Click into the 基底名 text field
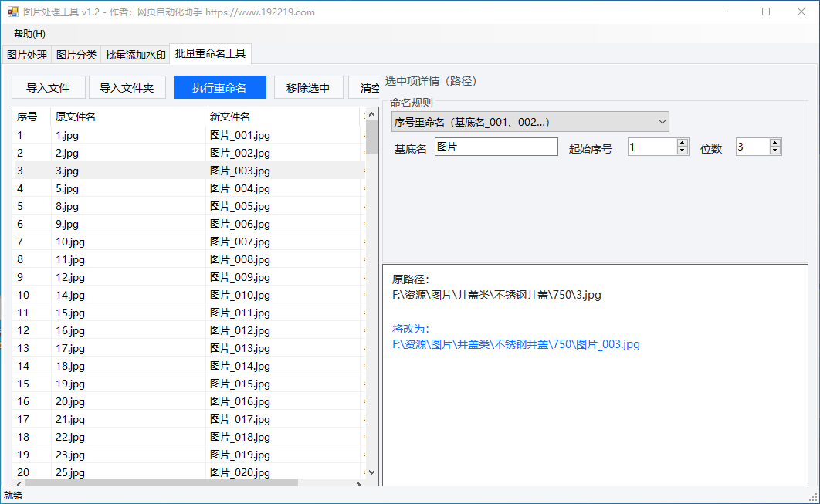Viewport: 820px width, 504px height. [x=496, y=147]
